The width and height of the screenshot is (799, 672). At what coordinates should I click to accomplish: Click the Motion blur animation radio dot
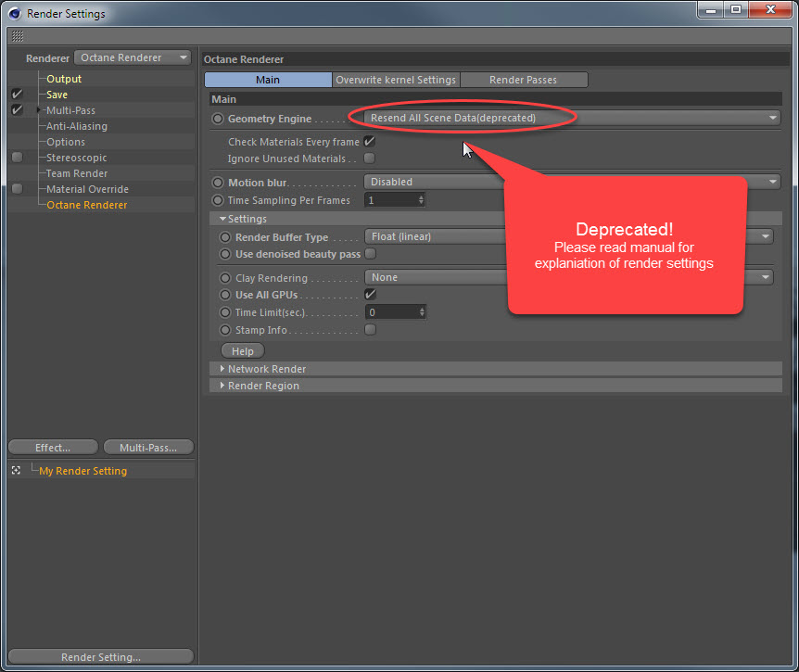coord(218,183)
